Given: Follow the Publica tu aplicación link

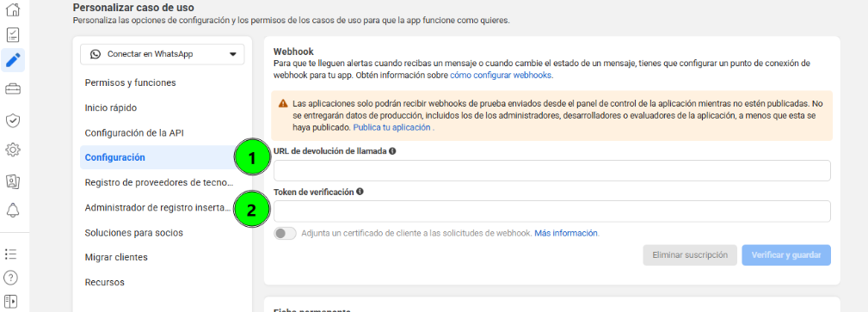Looking at the screenshot, I should tap(391, 127).
